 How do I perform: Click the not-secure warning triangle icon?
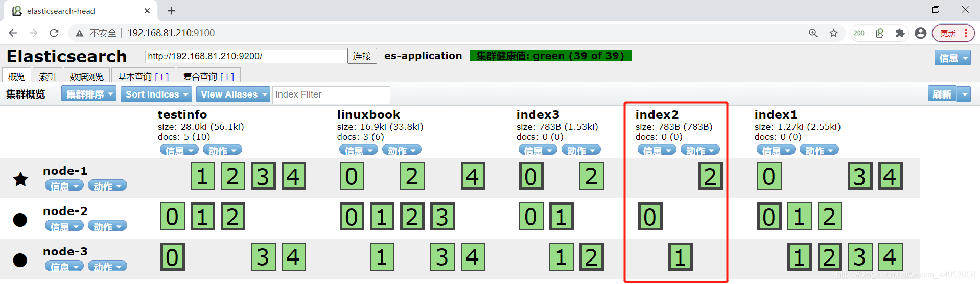79,33
